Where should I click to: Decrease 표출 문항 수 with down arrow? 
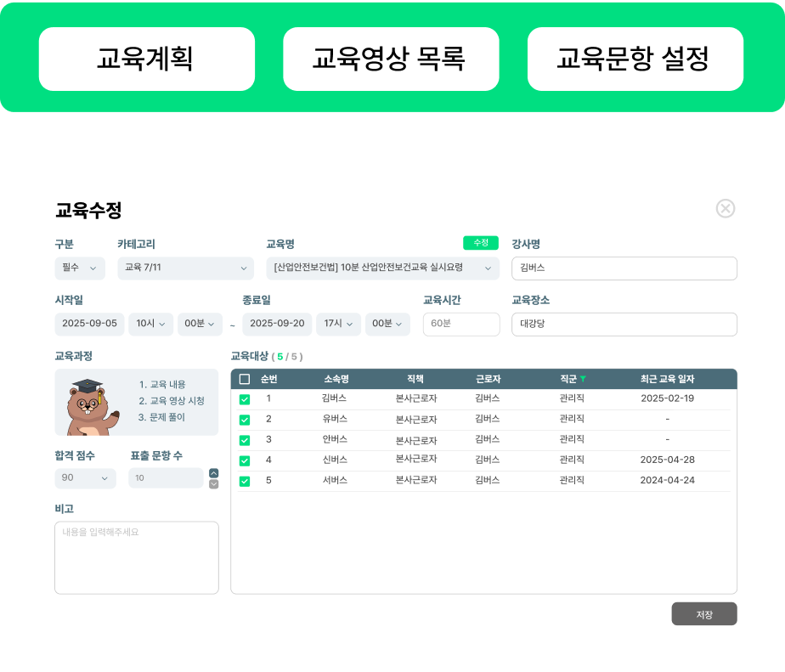(214, 484)
